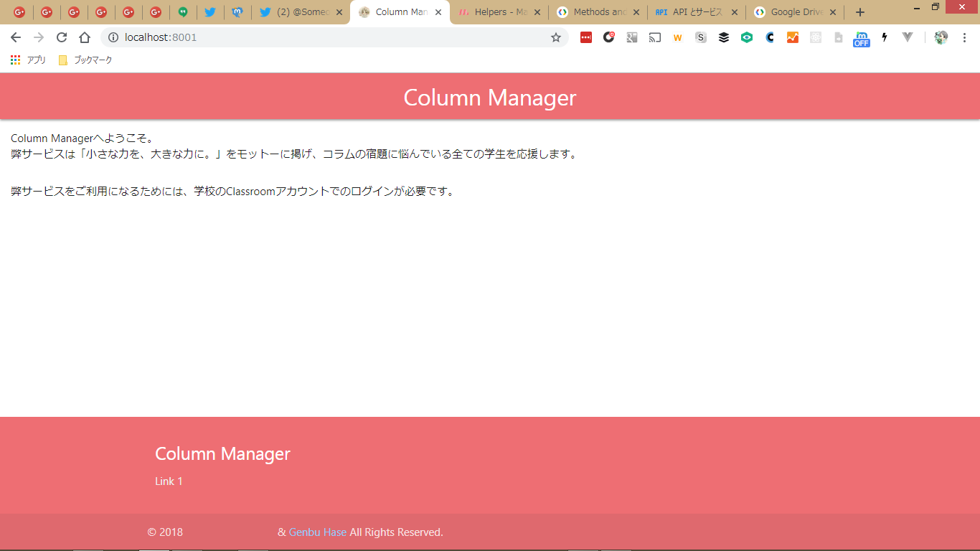980x551 pixels.
Task: Reload the localhost page
Action: pos(62,37)
